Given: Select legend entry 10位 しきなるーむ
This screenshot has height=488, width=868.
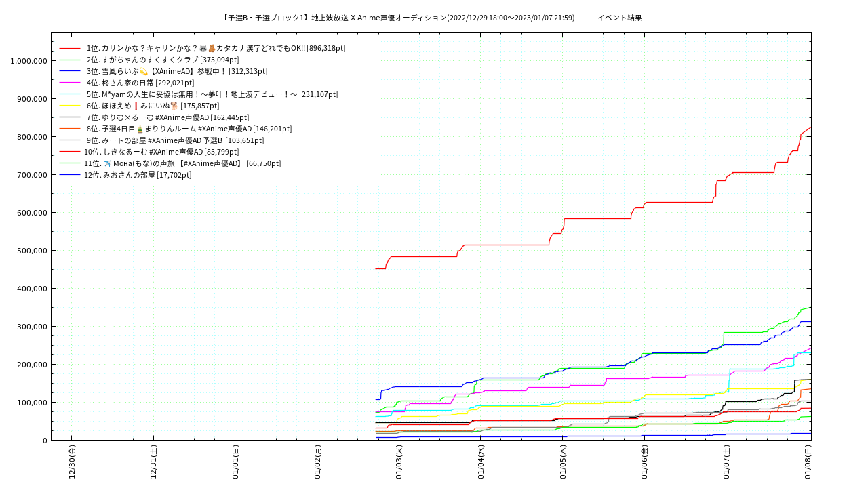Looking at the screenshot, I should pos(161,152).
